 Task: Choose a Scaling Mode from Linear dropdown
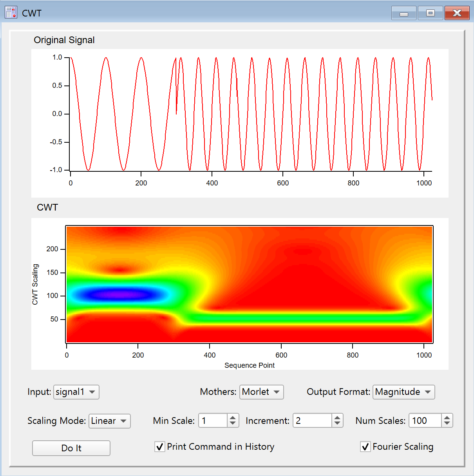click(109, 421)
